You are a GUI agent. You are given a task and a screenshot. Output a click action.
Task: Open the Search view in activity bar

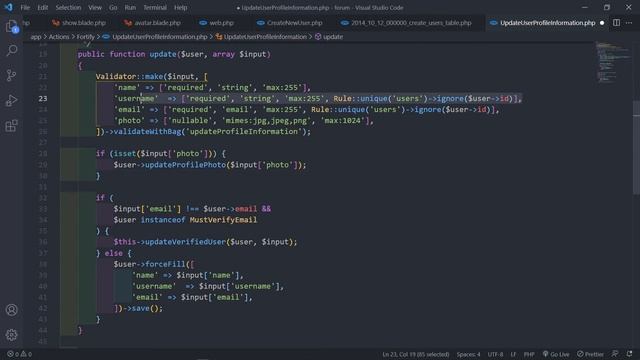click(11, 51)
